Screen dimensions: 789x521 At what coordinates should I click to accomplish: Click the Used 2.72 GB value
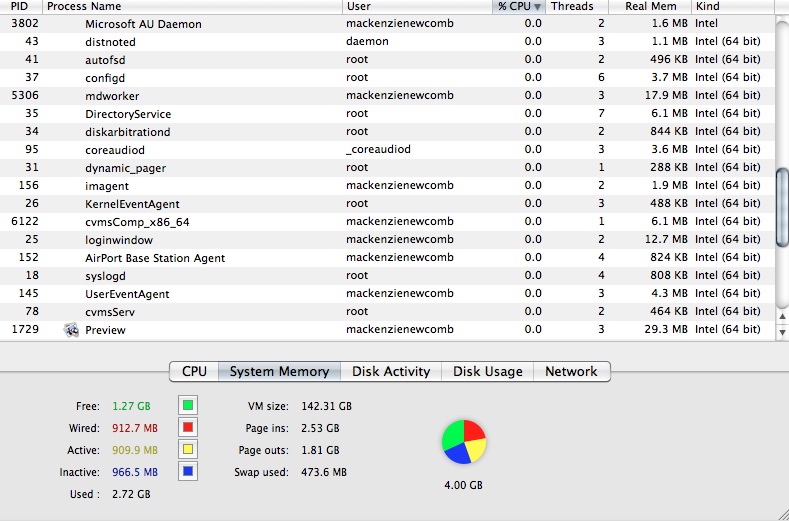point(131,494)
